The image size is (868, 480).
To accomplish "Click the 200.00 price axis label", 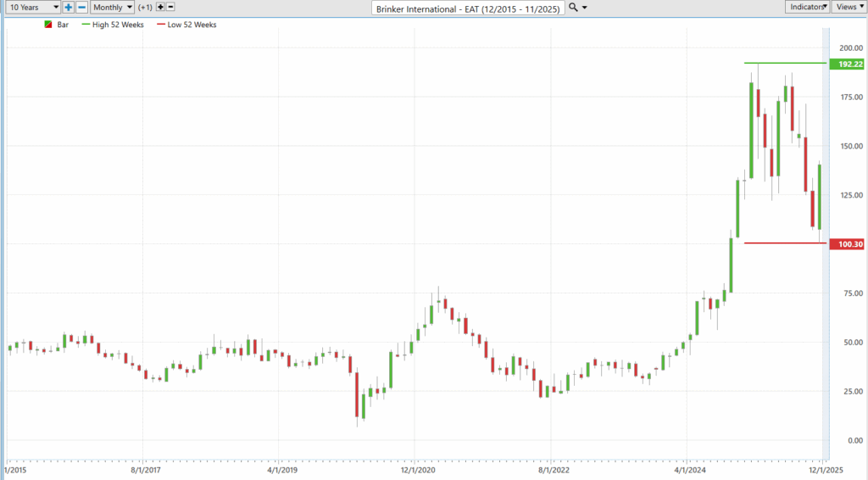I will tap(851, 47).
